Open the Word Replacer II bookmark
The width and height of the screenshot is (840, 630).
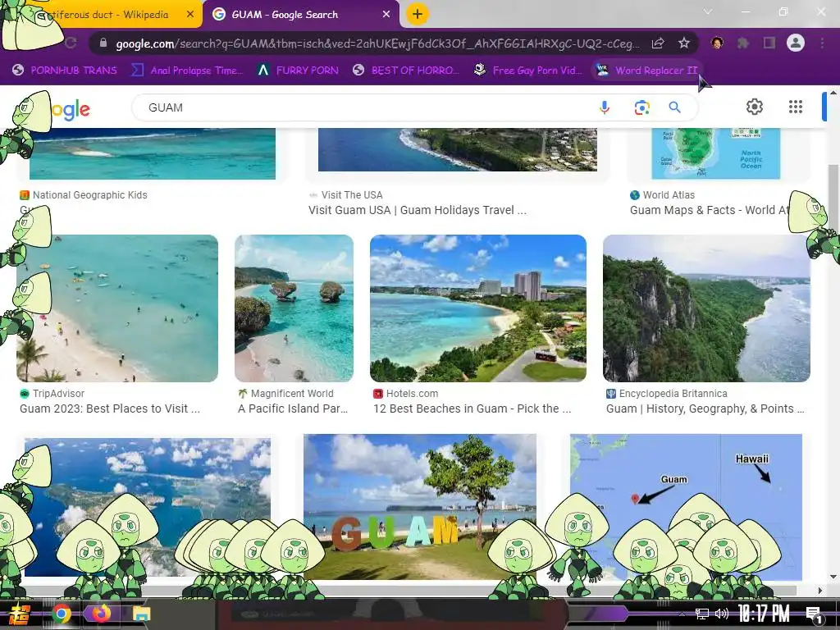click(646, 71)
